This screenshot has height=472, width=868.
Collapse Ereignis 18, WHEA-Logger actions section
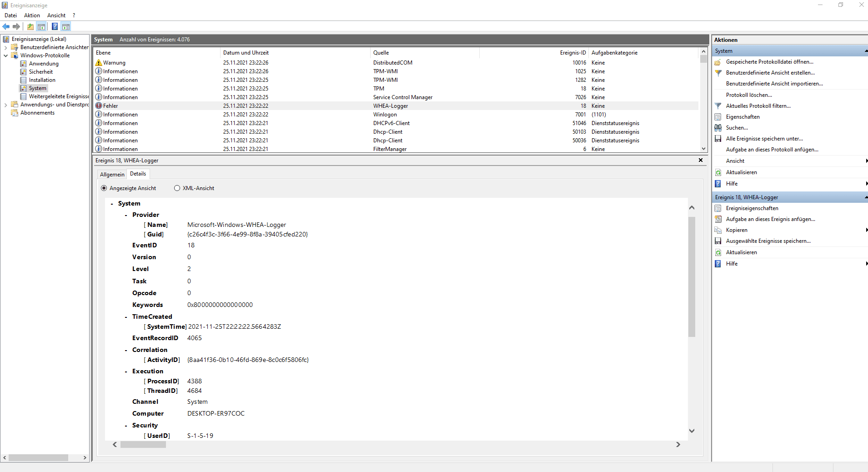[x=866, y=197]
